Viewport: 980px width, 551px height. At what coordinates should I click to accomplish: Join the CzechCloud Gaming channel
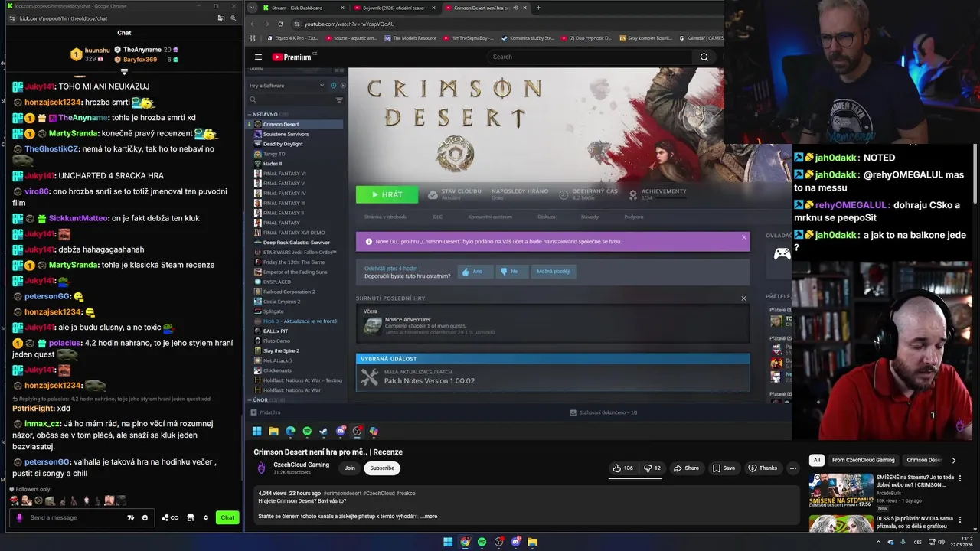pos(350,468)
